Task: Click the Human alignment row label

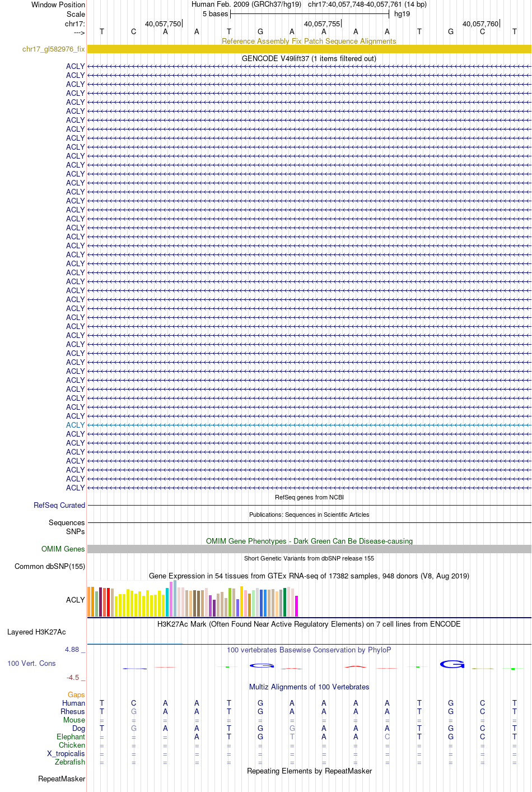Action: click(74, 703)
